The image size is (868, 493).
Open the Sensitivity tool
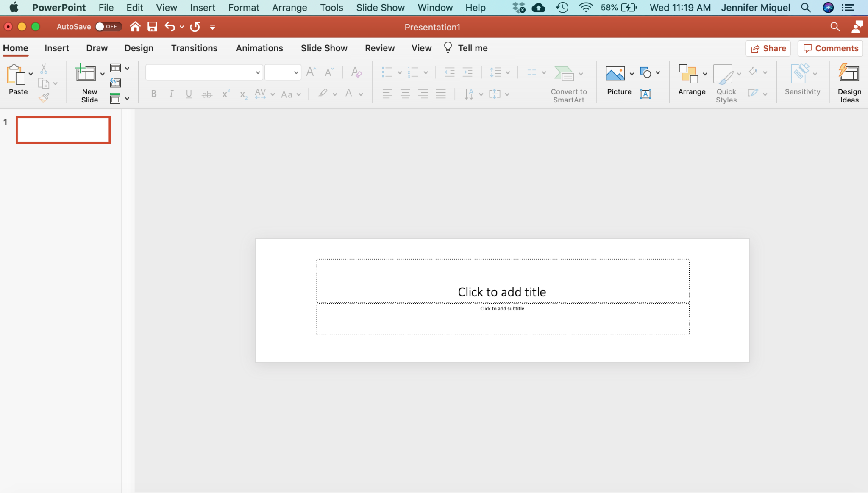pyautogui.click(x=801, y=80)
